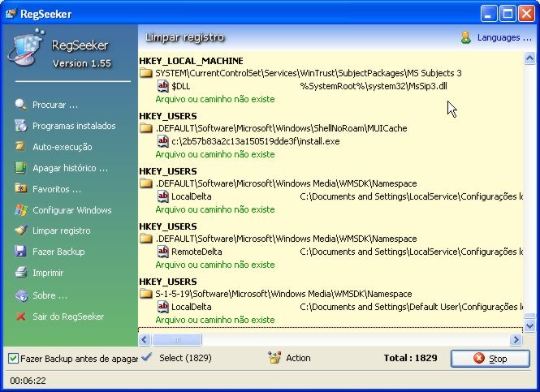Click the Imprimir sidebar label
The width and height of the screenshot is (540, 392).
pyautogui.click(x=48, y=273)
